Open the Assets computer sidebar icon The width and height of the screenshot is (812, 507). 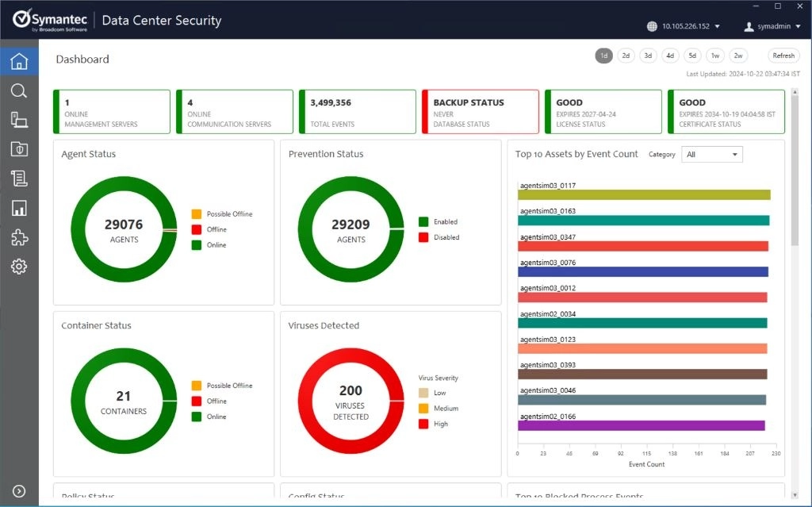[x=19, y=120]
